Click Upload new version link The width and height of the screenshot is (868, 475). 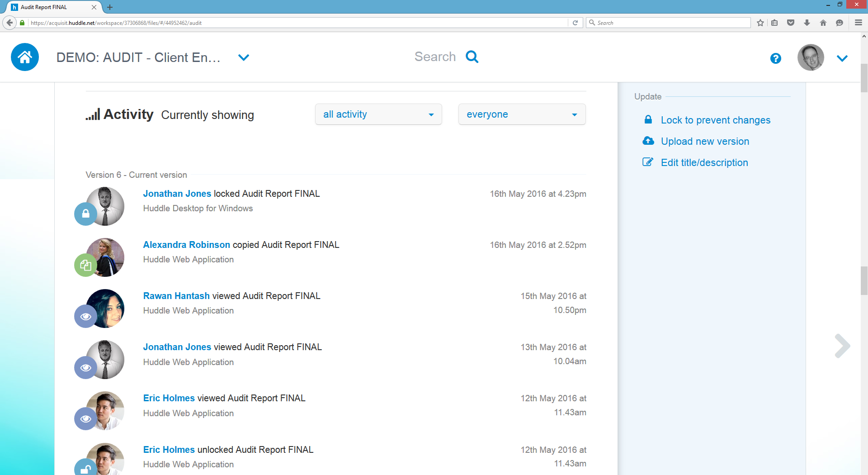click(x=705, y=141)
